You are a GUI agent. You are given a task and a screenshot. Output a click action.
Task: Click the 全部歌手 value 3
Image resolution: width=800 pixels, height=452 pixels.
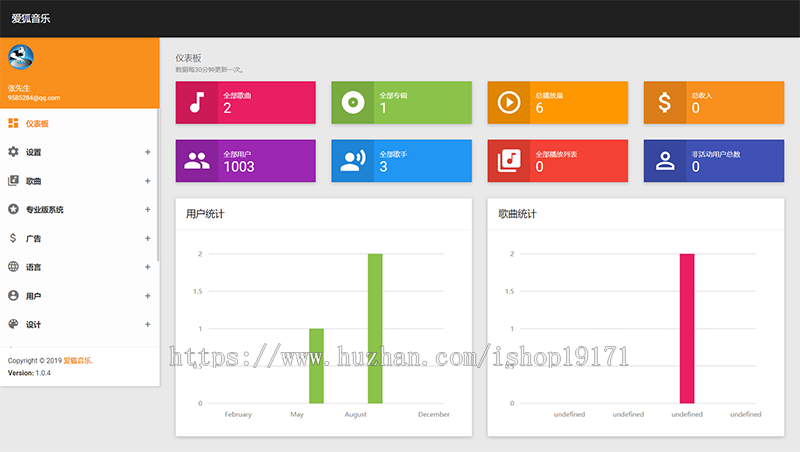coord(383,167)
